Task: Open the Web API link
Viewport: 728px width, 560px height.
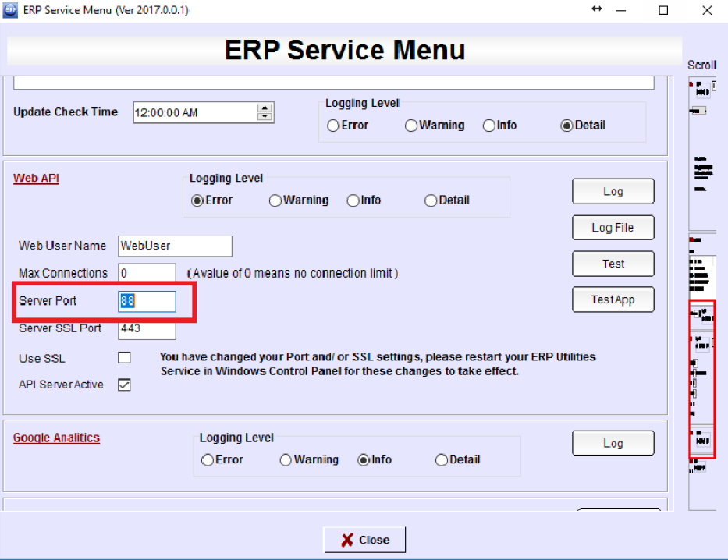Action: pos(36,178)
